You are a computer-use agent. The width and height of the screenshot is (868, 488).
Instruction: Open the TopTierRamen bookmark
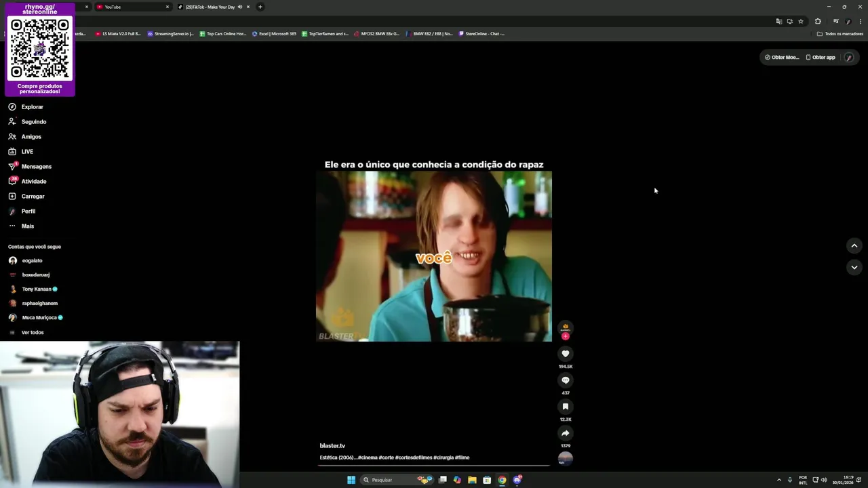tap(325, 34)
